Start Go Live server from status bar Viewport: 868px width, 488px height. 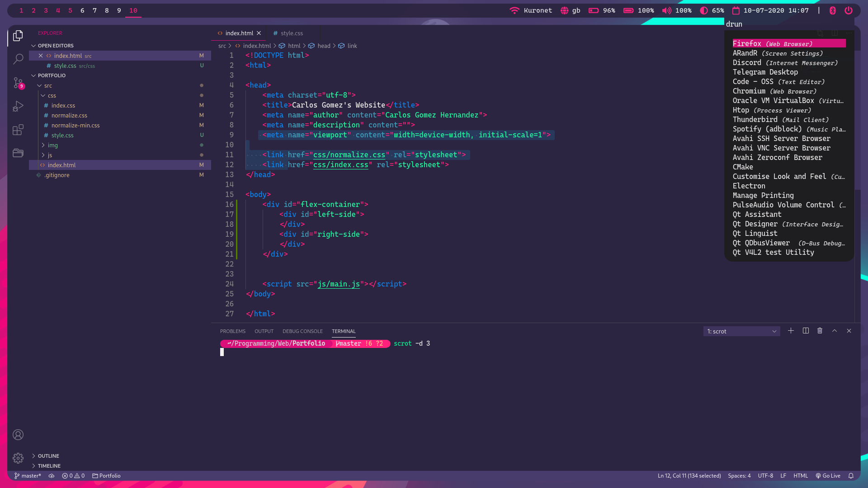point(828,476)
